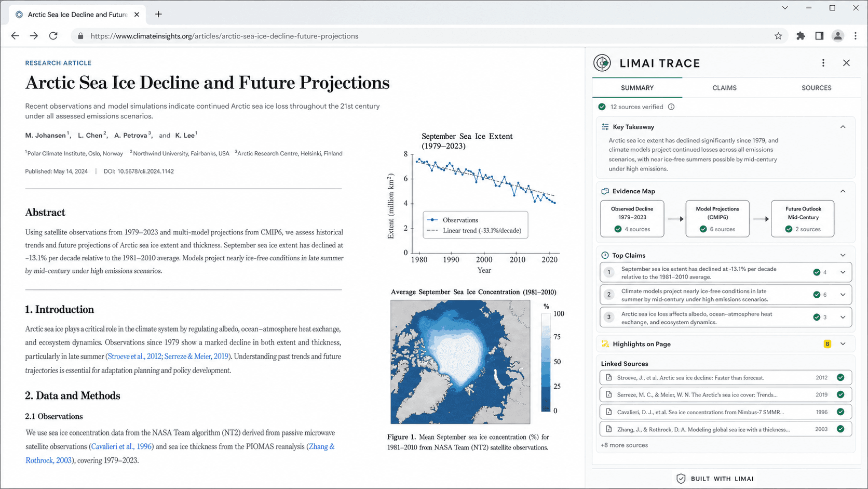Open the user profile avatar
The width and height of the screenshot is (868, 489).
point(838,36)
